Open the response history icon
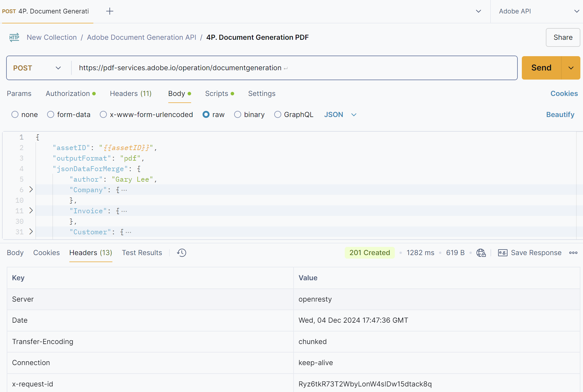 [181, 252]
